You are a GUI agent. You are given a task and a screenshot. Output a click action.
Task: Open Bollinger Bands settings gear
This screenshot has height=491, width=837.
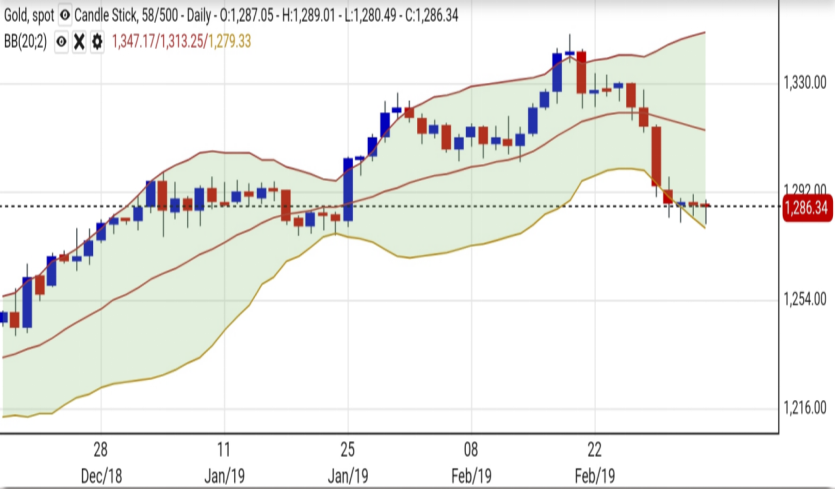pyautogui.click(x=97, y=41)
